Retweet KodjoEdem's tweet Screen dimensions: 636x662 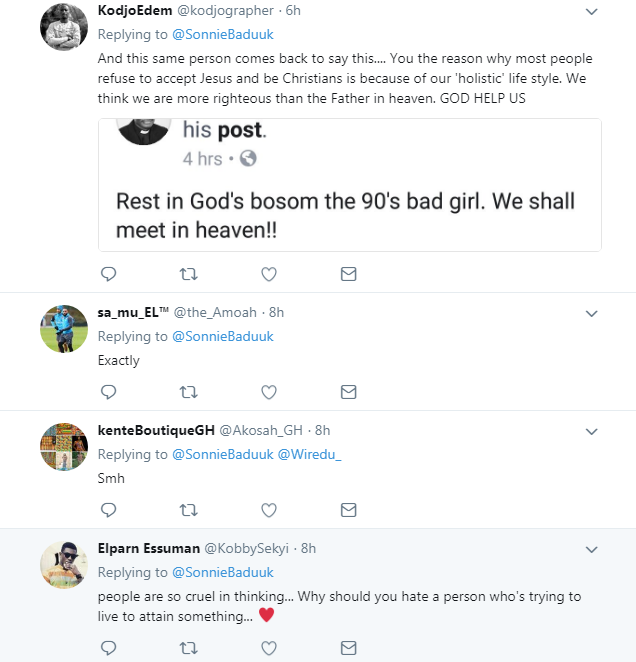click(x=187, y=274)
